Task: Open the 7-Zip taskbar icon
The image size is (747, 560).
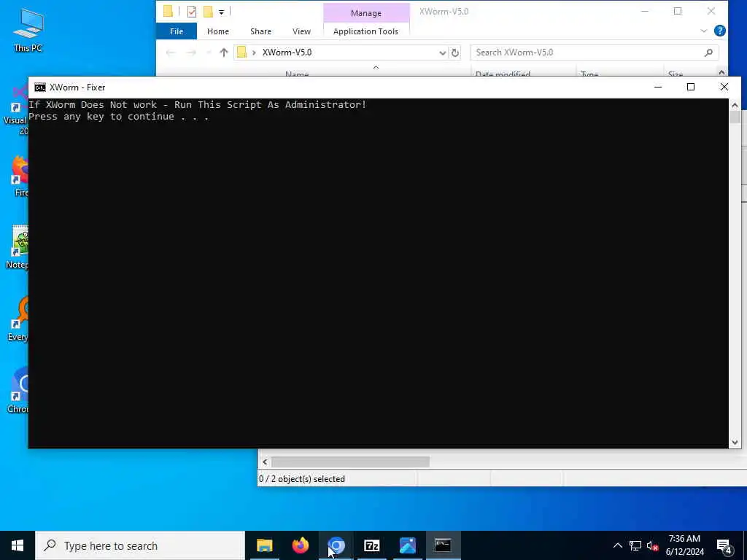Action: click(371, 545)
